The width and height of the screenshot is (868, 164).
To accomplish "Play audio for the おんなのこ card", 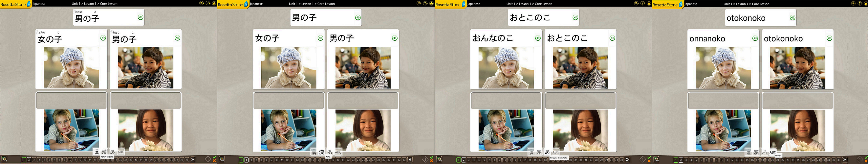I will 538,38.
